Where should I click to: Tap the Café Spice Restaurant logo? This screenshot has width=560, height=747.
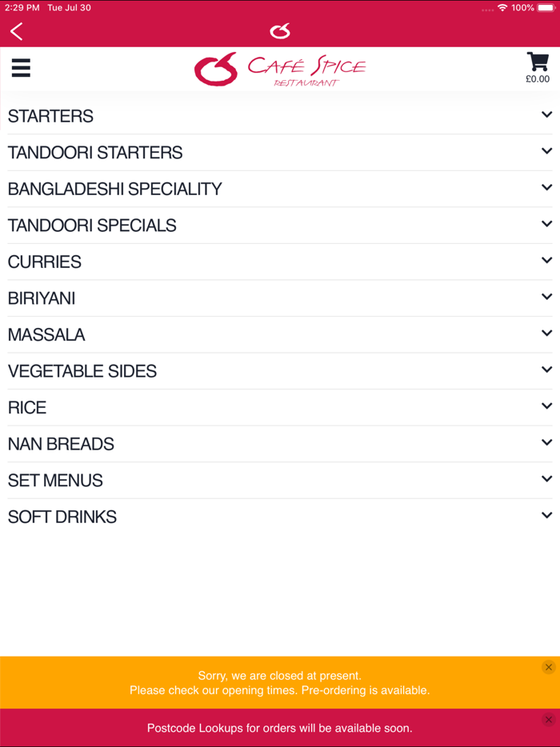click(279, 70)
